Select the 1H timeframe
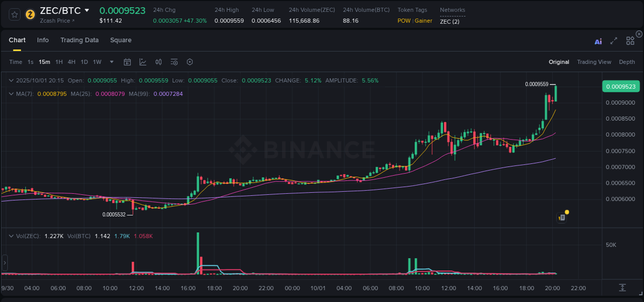This screenshot has width=644, height=302. (59, 62)
